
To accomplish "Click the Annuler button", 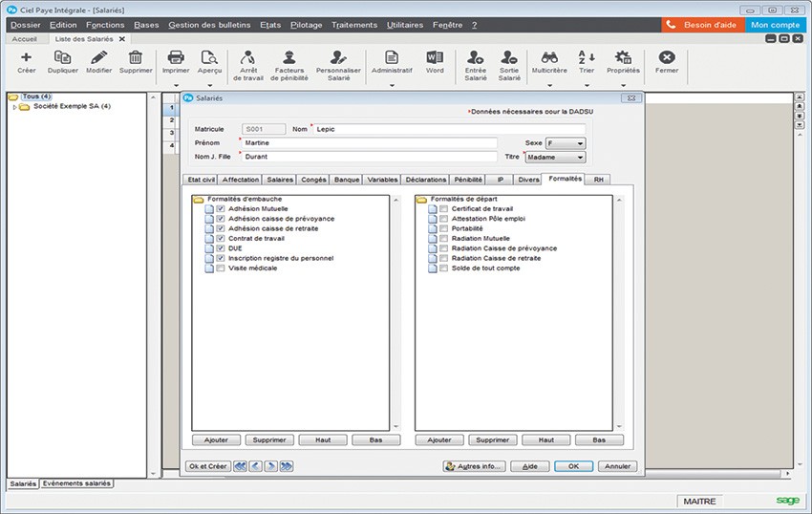I will click(617, 466).
